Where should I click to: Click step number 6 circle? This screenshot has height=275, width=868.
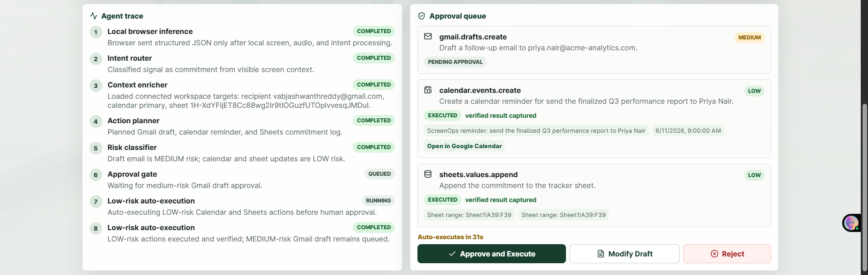pyautogui.click(x=96, y=175)
